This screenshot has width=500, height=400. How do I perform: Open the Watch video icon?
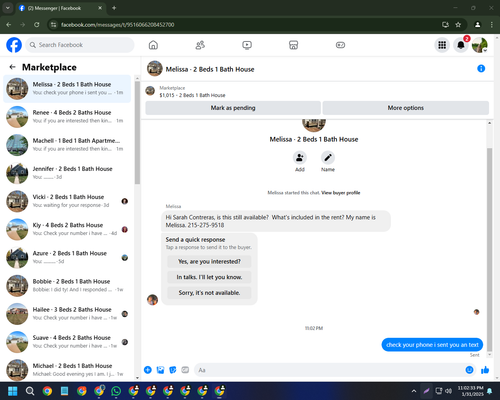[247, 45]
